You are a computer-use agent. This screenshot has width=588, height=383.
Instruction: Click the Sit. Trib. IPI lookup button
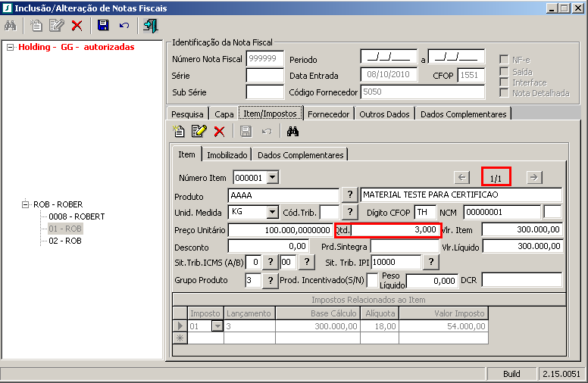(x=430, y=262)
